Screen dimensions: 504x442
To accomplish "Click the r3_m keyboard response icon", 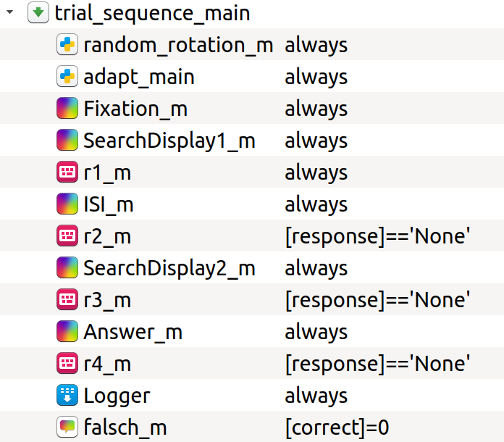I will (x=67, y=299).
